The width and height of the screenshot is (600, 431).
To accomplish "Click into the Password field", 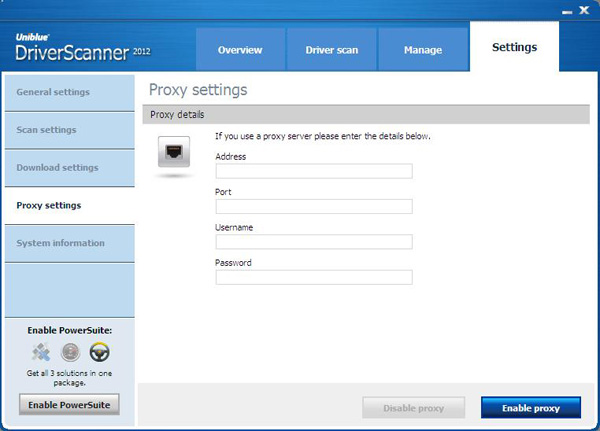I will coord(314,277).
